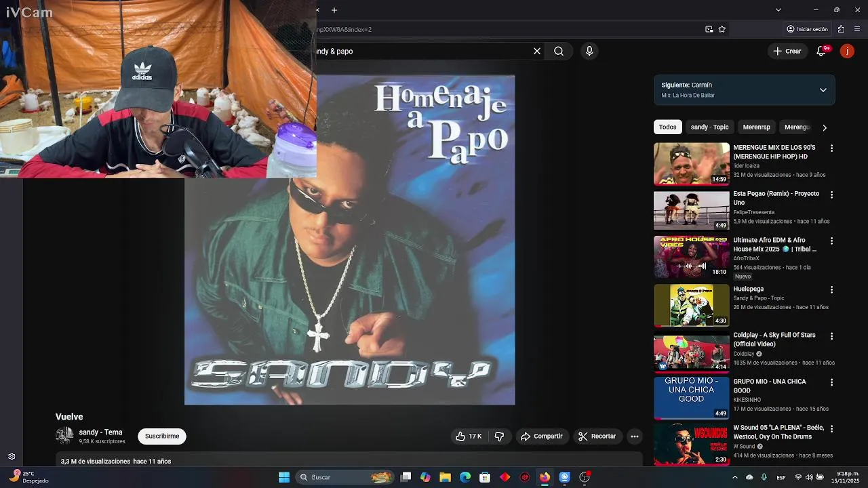This screenshot has height=488, width=868.
Task: Open YouTube notifications bell
Action: coord(821,51)
